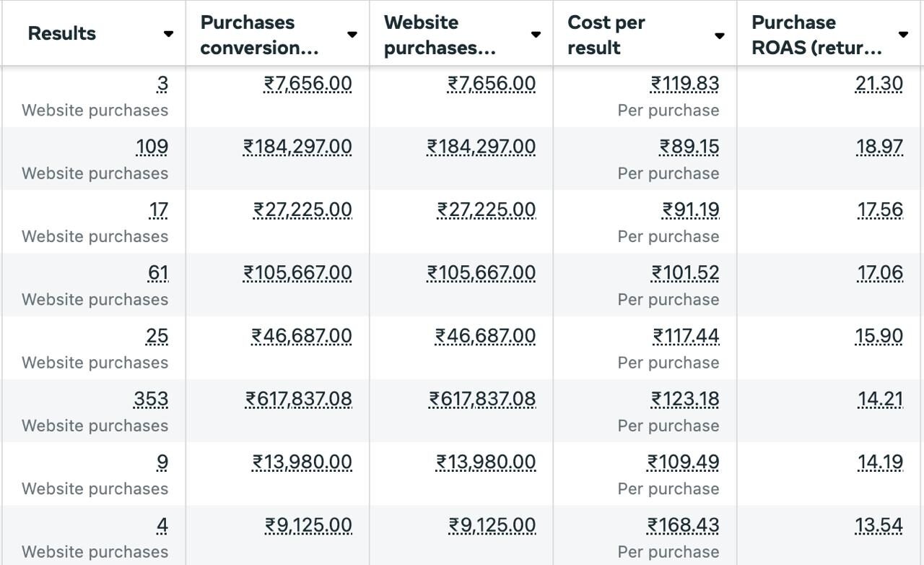Click the 21.30 ROAS value
Image resolution: width=924 pixels, height=565 pixels.
879,84
